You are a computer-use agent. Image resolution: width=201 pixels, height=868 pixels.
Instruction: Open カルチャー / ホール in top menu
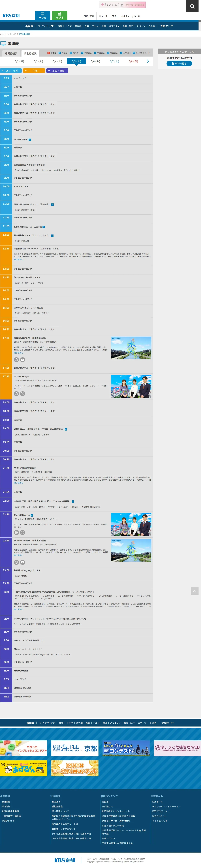130,16
